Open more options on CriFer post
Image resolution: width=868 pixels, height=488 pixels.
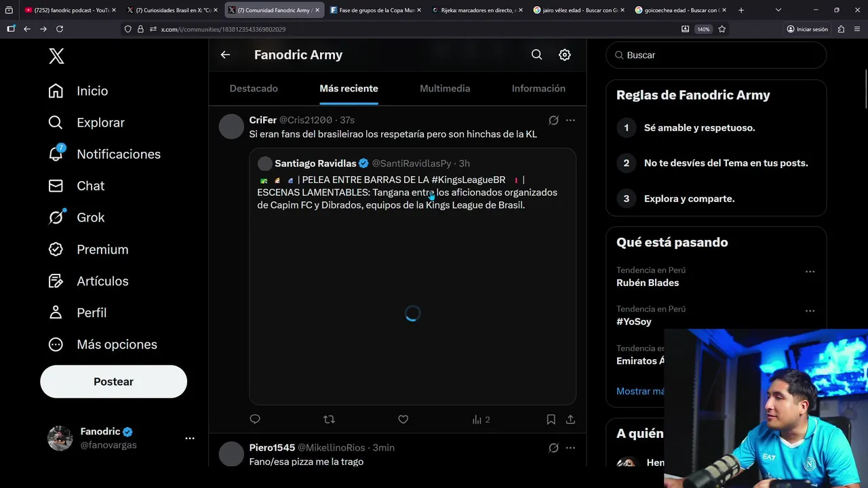(x=570, y=120)
